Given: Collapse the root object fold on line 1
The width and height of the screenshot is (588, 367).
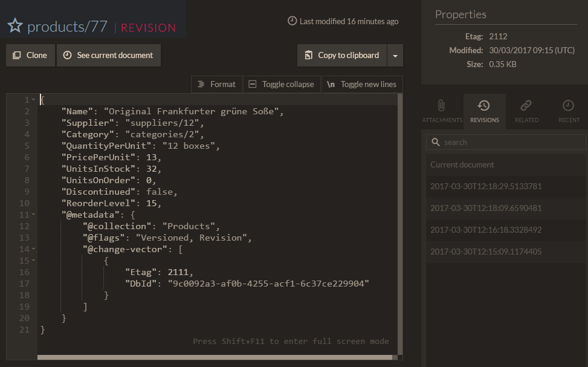Looking at the screenshot, I should [x=33, y=100].
